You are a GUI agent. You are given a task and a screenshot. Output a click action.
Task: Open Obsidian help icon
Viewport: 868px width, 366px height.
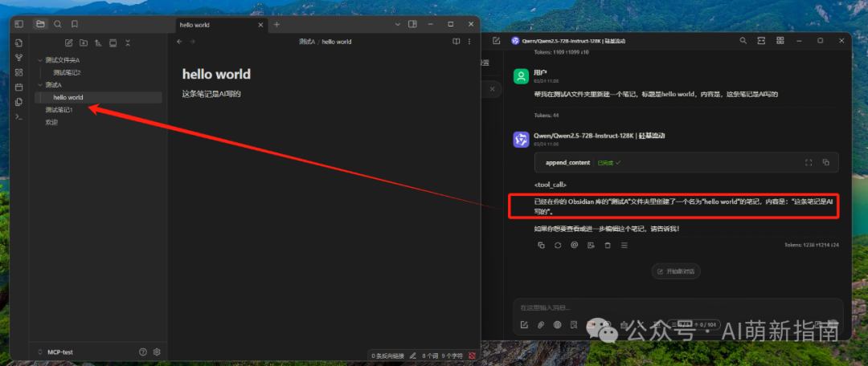pyautogui.click(x=143, y=352)
